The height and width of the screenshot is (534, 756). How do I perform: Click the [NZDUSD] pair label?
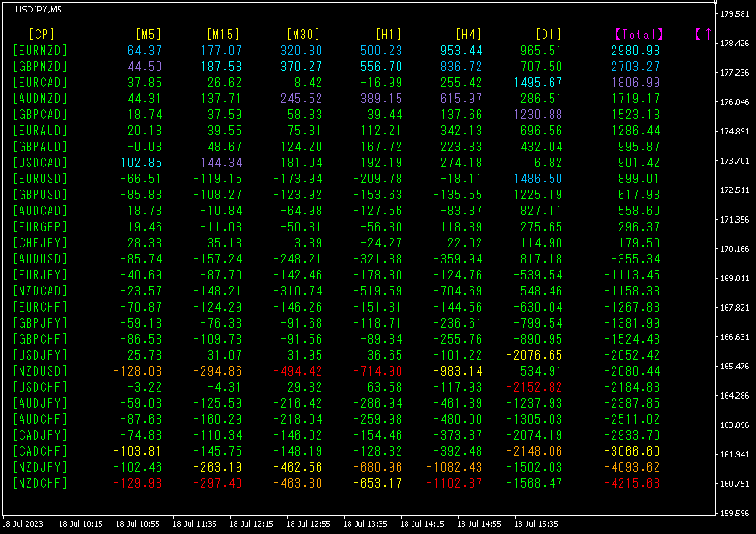coord(40,371)
